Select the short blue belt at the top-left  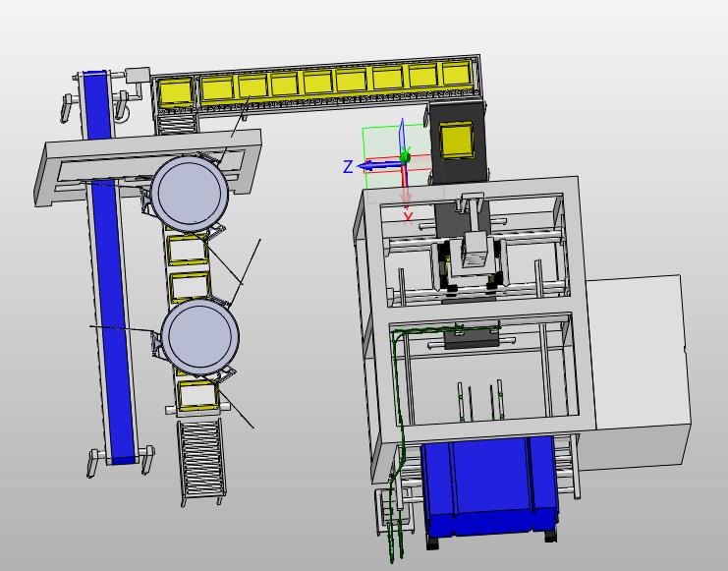tap(97, 105)
